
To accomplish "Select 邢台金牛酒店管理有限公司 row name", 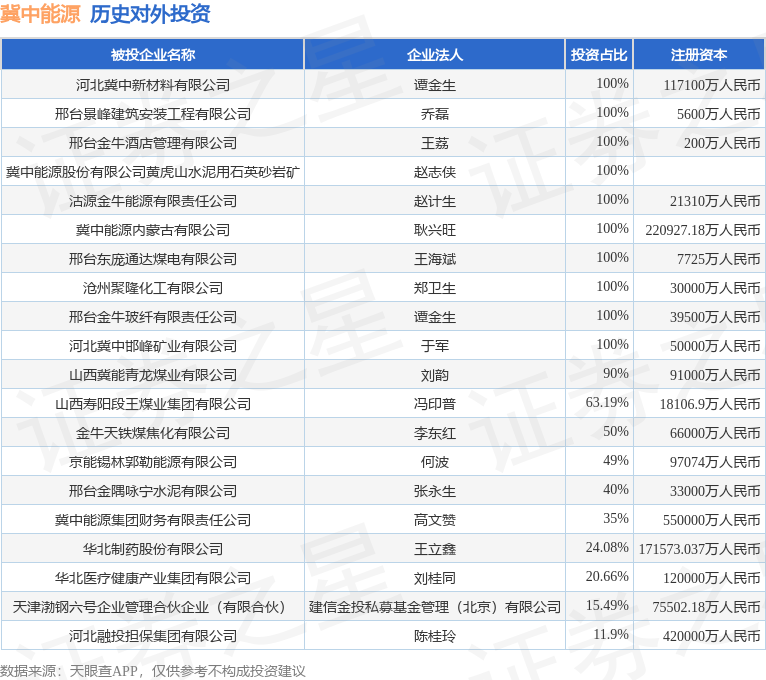I will pyautogui.click(x=152, y=143).
